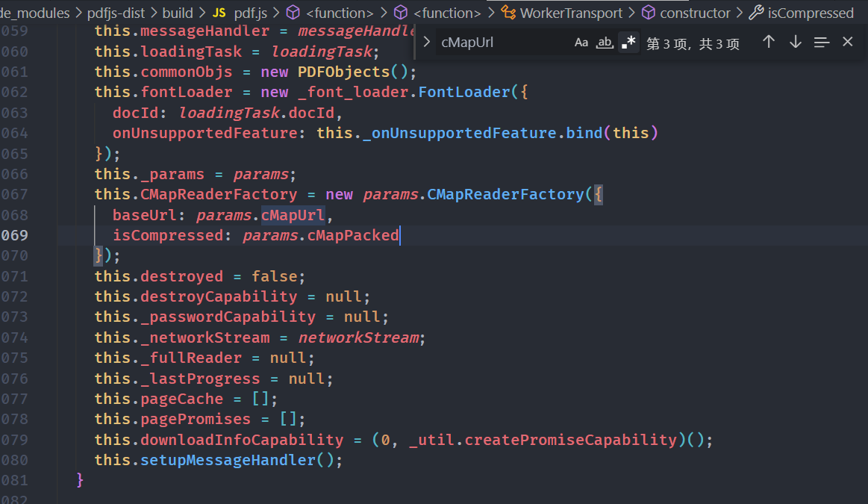Viewport: 868px width, 504px height.
Task: Toggle Find in Selection in the search widget
Action: click(x=821, y=43)
